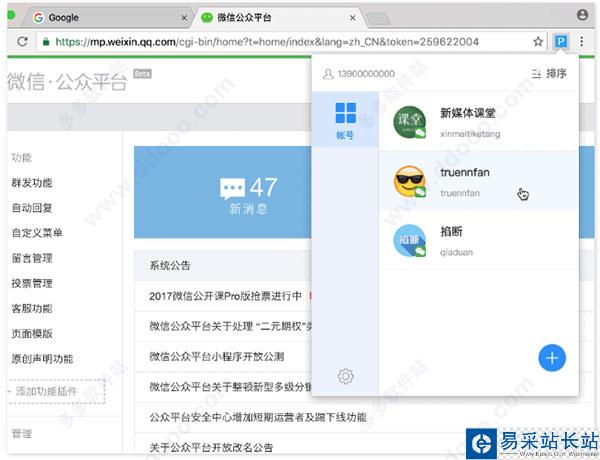Select the 帐号 grid icon tab
The width and height of the screenshot is (600, 460).
(345, 120)
